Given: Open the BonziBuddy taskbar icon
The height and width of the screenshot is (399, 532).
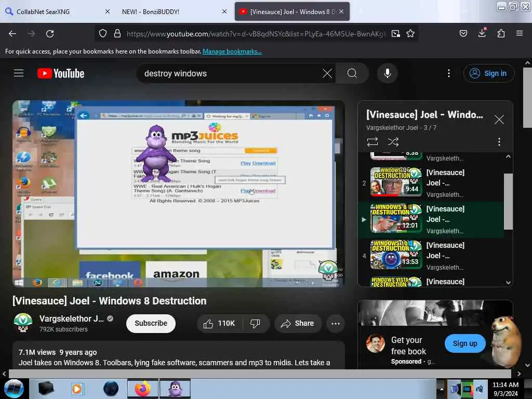Looking at the screenshot, I should [x=175, y=389].
